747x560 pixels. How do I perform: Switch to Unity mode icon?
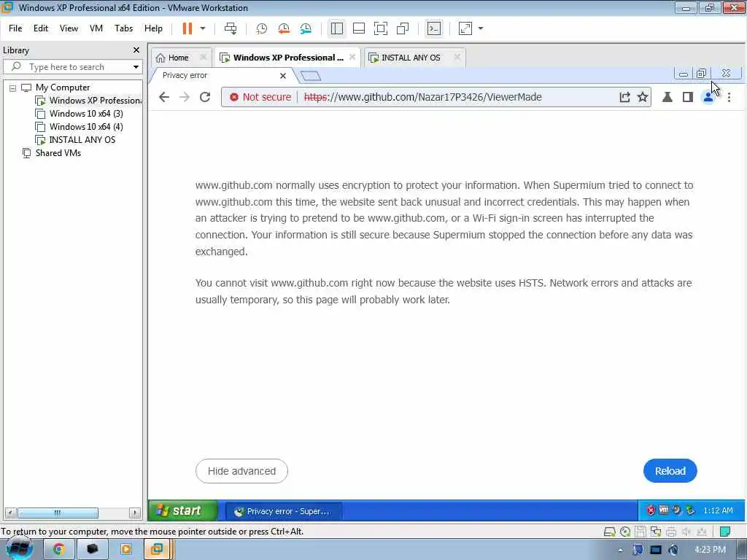[x=403, y=28]
